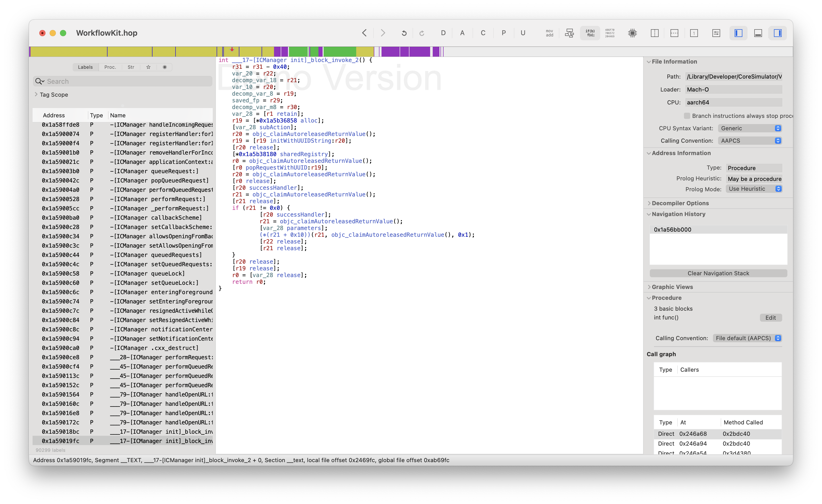Click the redo arrow in toolbar
The image size is (822, 504).
click(422, 33)
